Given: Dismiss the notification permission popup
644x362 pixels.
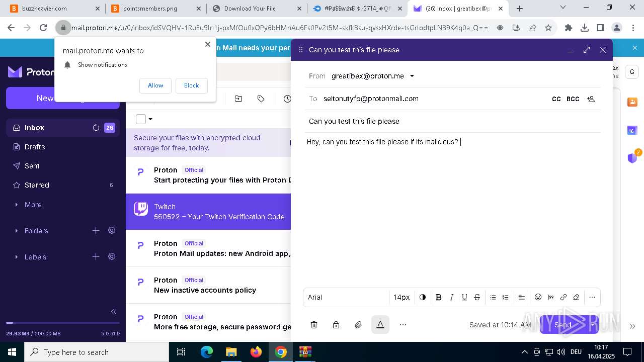Looking at the screenshot, I should (208, 44).
